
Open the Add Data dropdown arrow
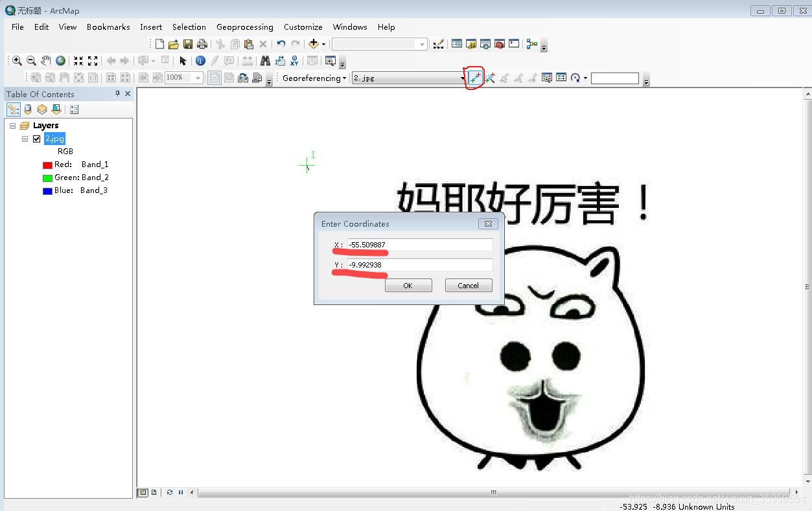click(324, 44)
